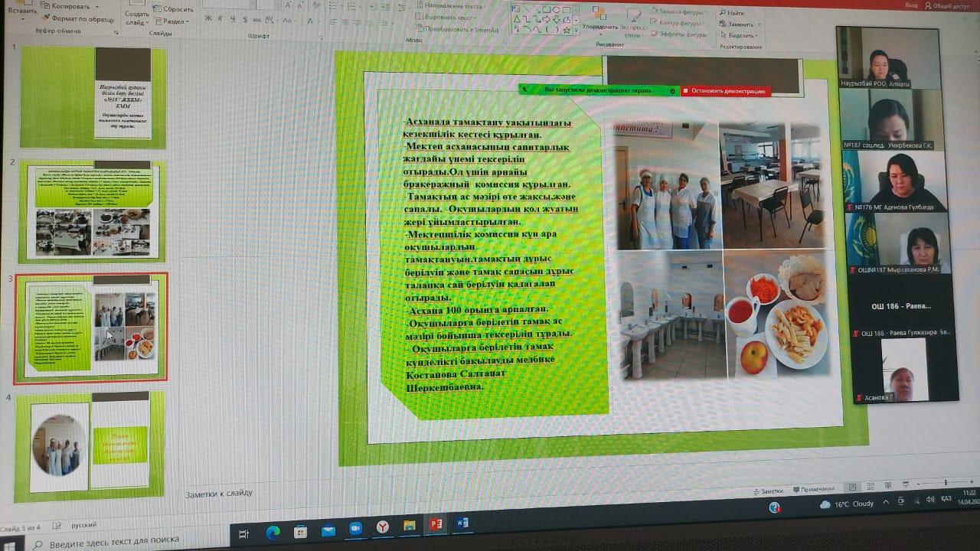Open PowerPoint icon in the taskbar
Viewport: 980px width, 551px height.
pyautogui.click(x=436, y=525)
